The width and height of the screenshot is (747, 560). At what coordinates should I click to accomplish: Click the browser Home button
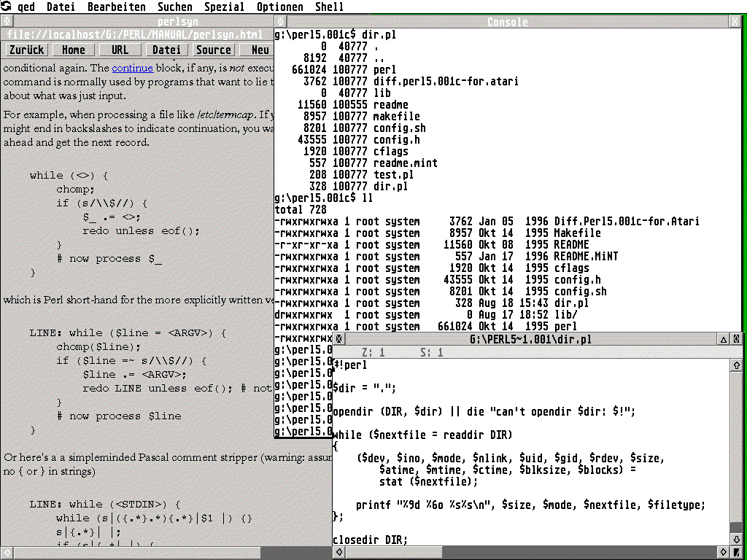tap(73, 50)
